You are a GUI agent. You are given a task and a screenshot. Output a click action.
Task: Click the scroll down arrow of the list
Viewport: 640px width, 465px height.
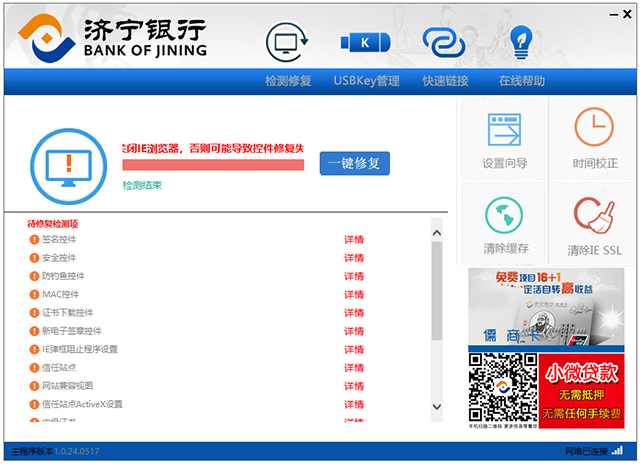[437, 407]
